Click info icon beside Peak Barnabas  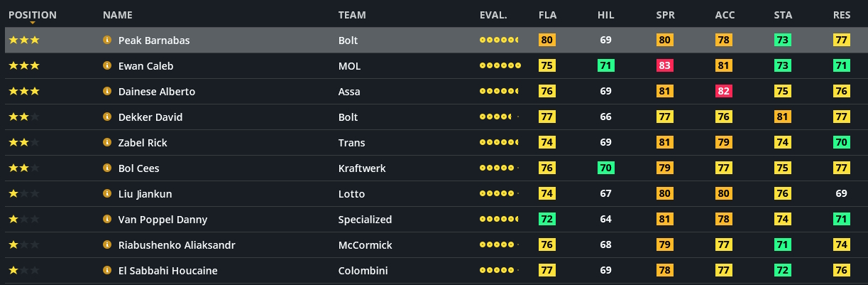pyautogui.click(x=107, y=41)
